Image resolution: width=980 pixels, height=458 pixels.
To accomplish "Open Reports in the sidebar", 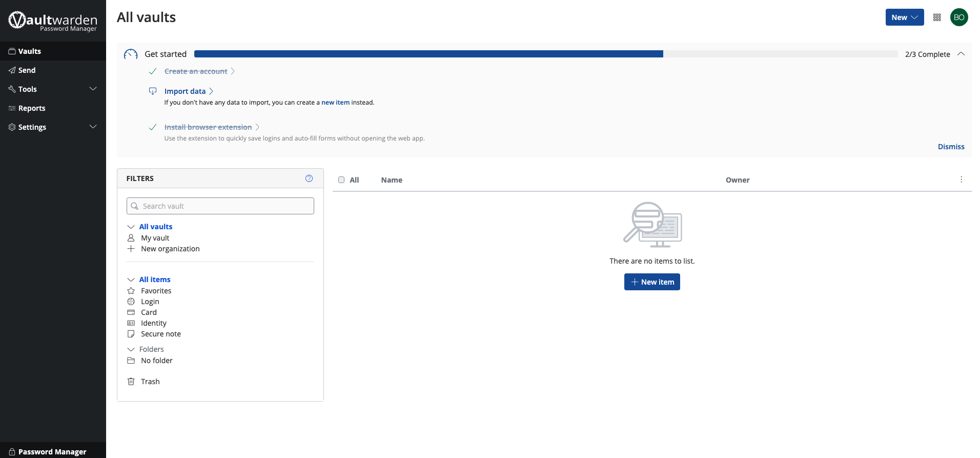I will point(32,108).
